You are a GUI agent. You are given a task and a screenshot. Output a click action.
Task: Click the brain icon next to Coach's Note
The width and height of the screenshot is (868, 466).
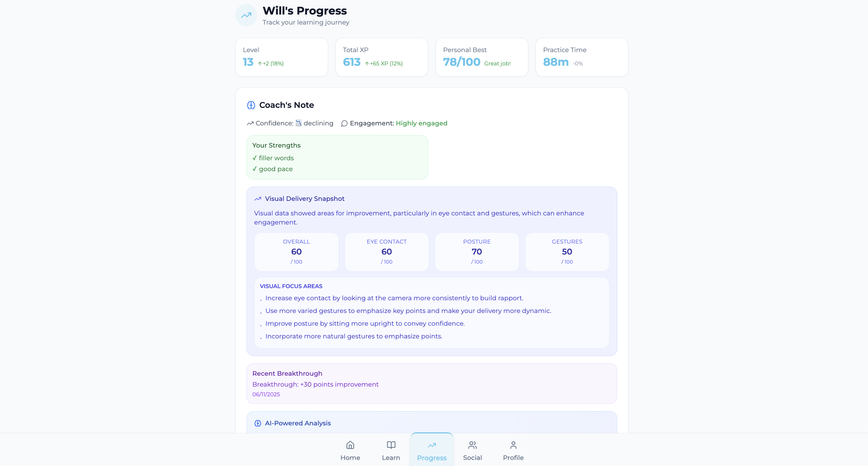[x=251, y=105]
